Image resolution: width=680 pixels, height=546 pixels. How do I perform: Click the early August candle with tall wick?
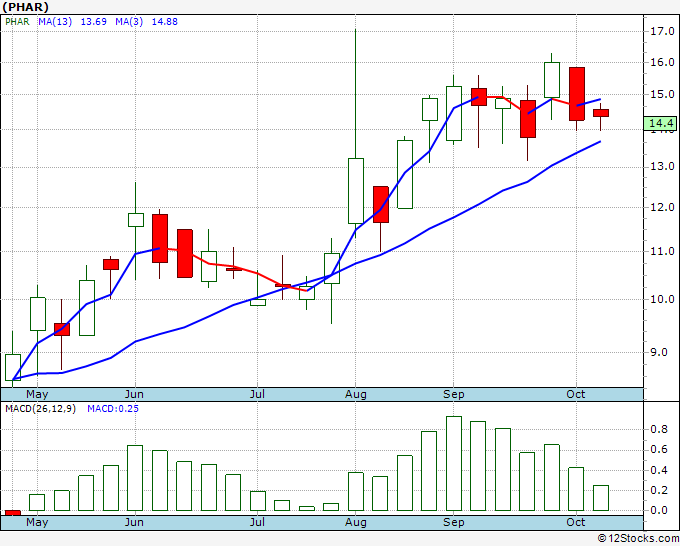click(x=356, y=191)
